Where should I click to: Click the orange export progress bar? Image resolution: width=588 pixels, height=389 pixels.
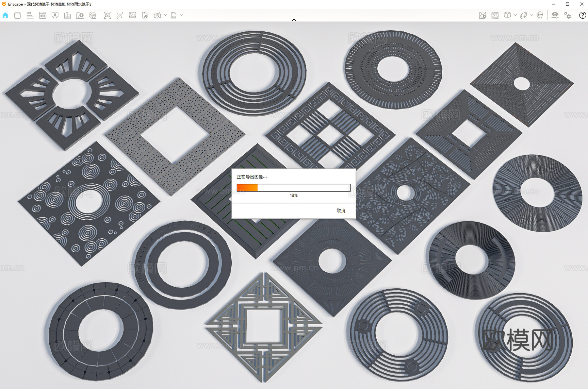pos(293,188)
